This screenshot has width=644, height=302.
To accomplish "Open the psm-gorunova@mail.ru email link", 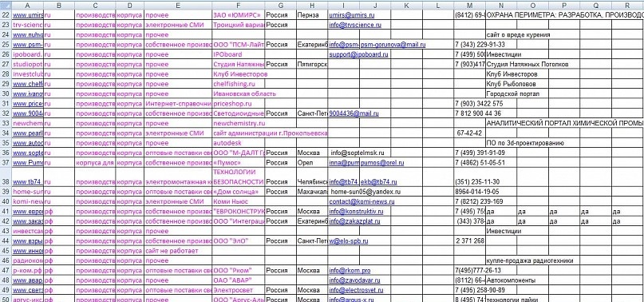I will (393, 45).
